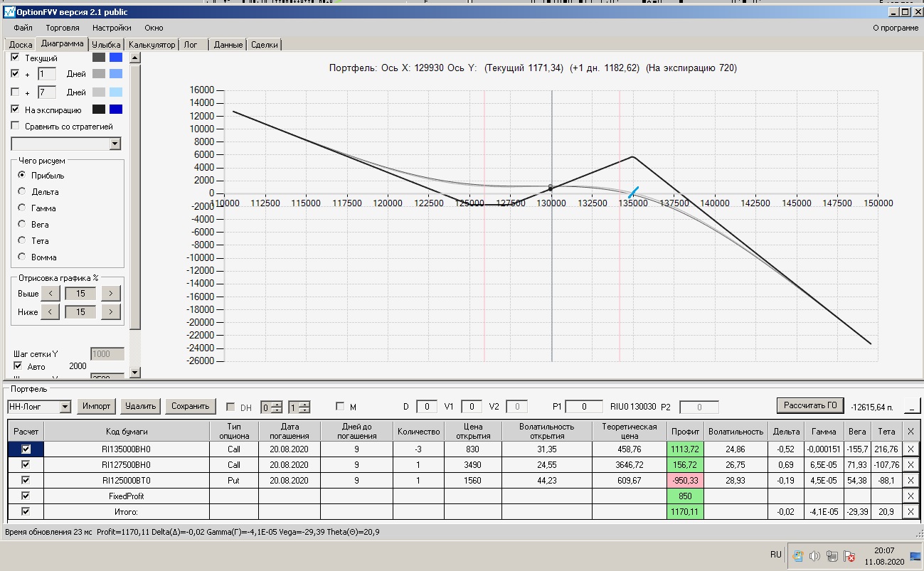
Task: Select the Тета radio button
Action: pyautogui.click(x=22, y=241)
